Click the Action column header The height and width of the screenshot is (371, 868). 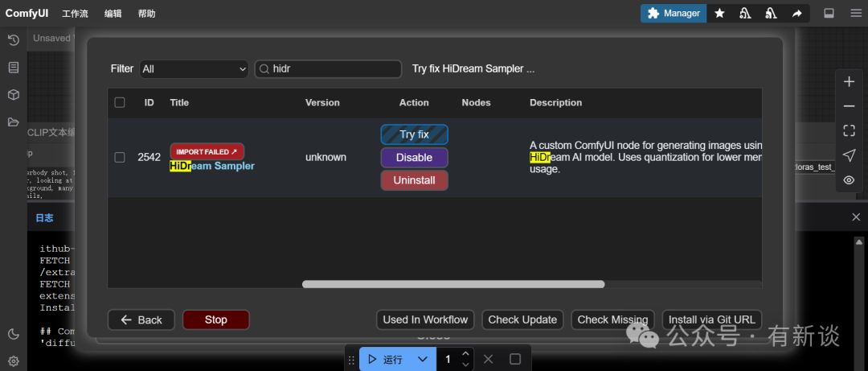414,102
